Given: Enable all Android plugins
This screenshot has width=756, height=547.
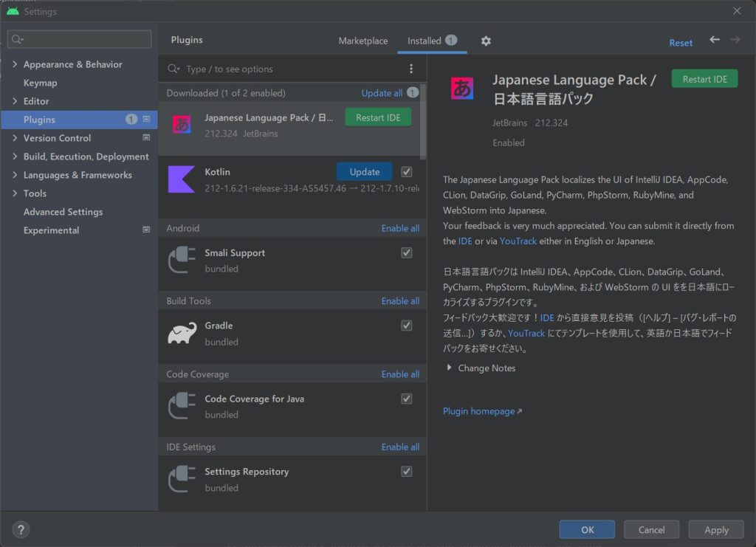Looking at the screenshot, I should coord(400,228).
